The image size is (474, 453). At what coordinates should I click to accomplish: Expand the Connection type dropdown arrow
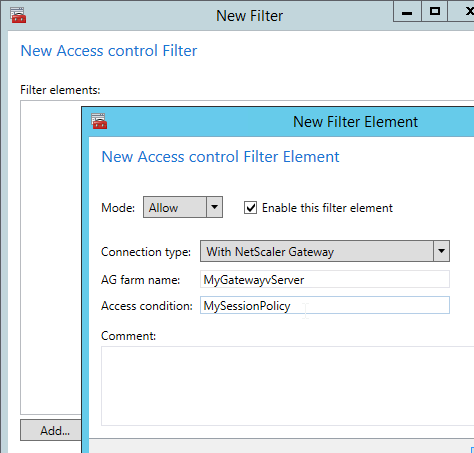(441, 251)
